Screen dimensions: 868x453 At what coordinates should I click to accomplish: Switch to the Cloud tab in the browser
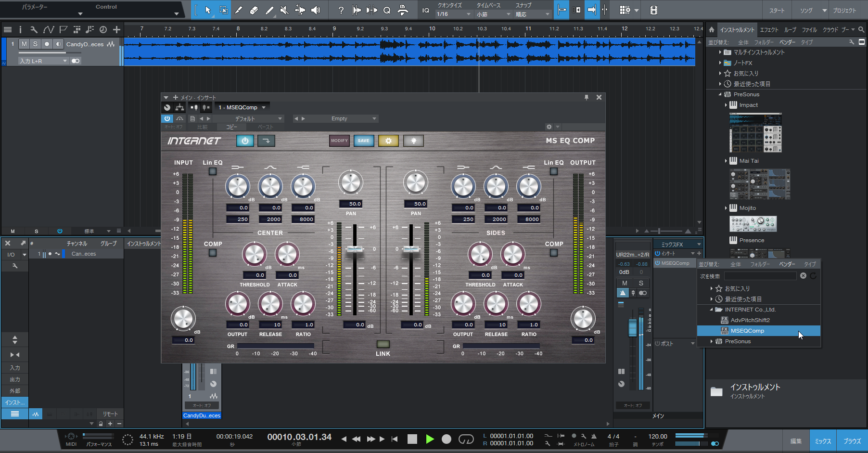pyautogui.click(x=830, y=30)
